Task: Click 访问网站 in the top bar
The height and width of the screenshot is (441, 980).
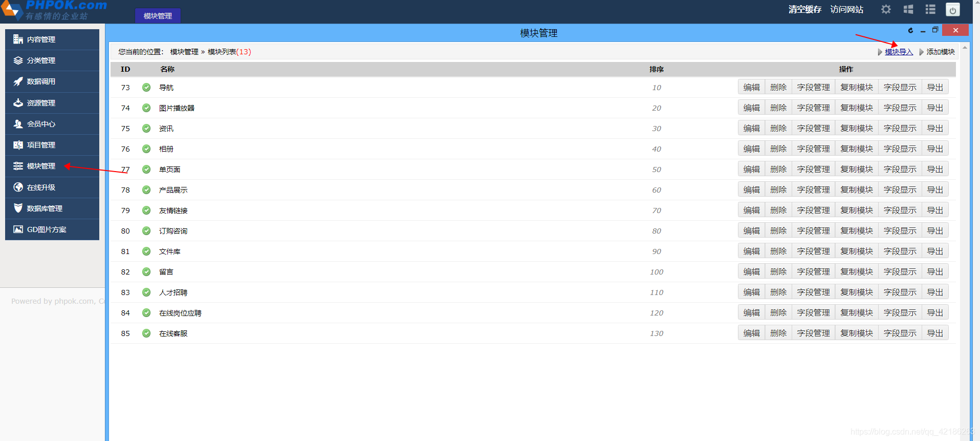Action: [846, 9]
